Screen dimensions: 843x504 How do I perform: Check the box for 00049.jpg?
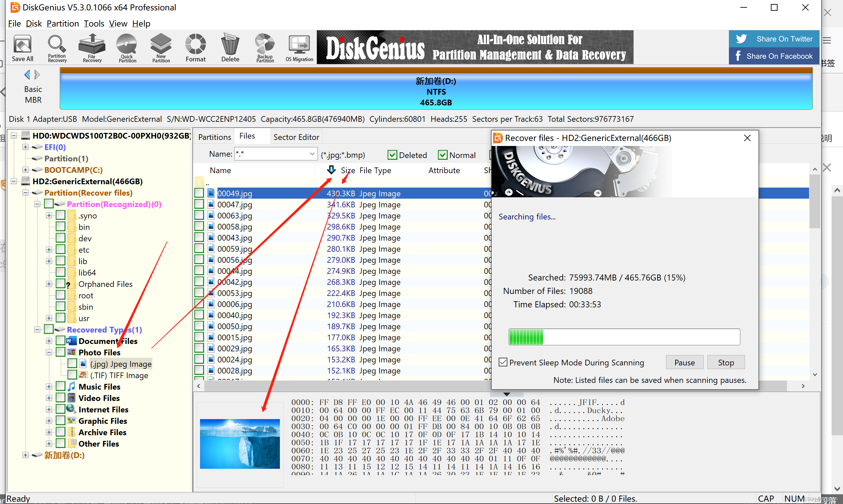pos(199,193)
